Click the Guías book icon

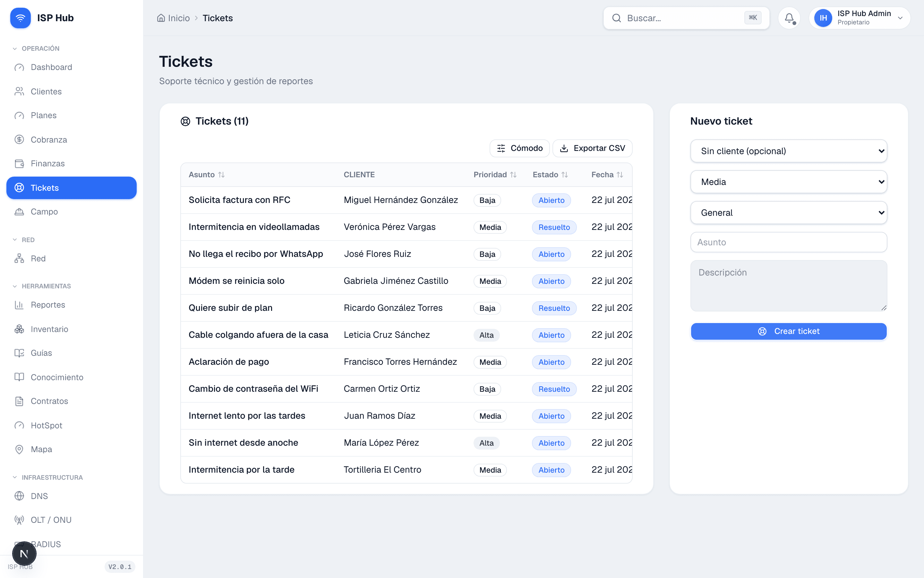tap(19, 353)
